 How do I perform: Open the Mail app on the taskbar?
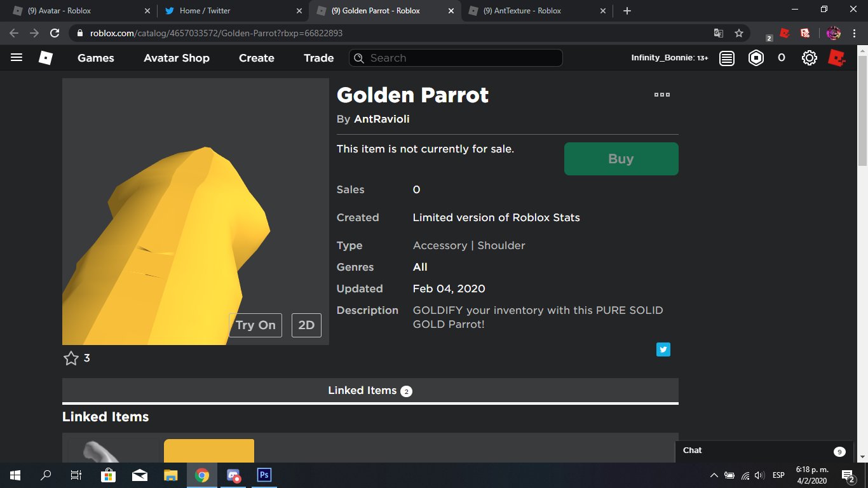[x=139, y=475]
